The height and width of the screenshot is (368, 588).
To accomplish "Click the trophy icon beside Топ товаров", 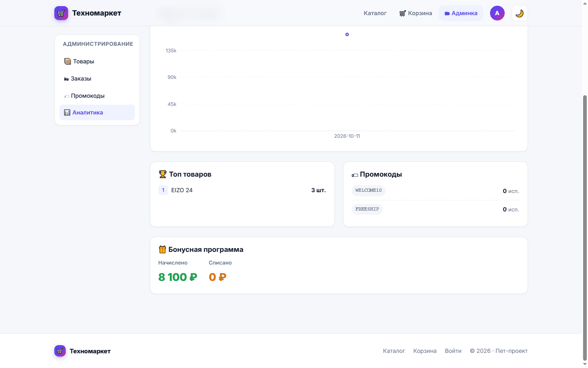I will [x=163, y=174].
